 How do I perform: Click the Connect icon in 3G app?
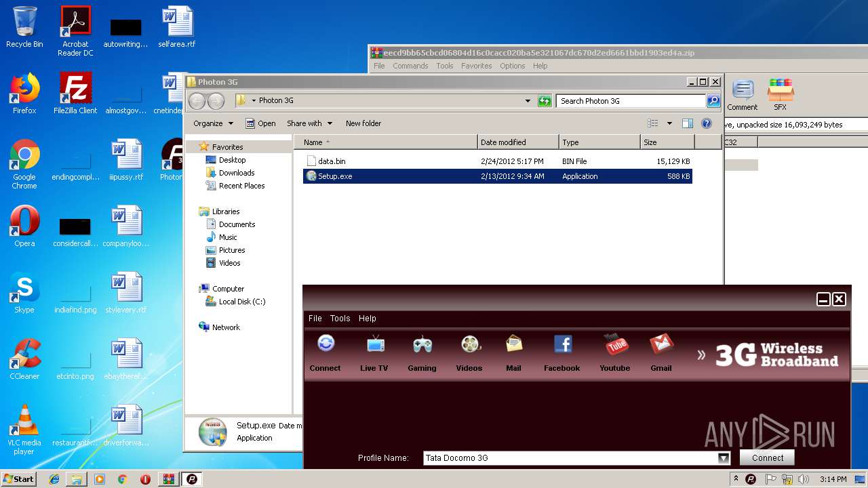pos(325,344)
